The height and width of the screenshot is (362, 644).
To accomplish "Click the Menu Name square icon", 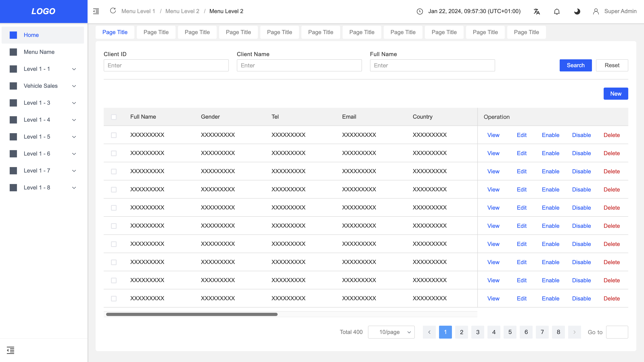I will coord(13,52).
